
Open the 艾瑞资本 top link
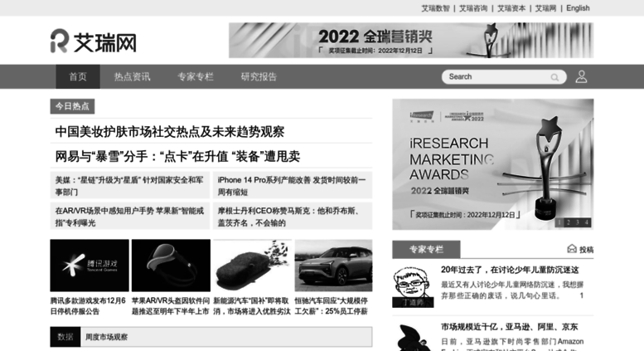point(511,8)
